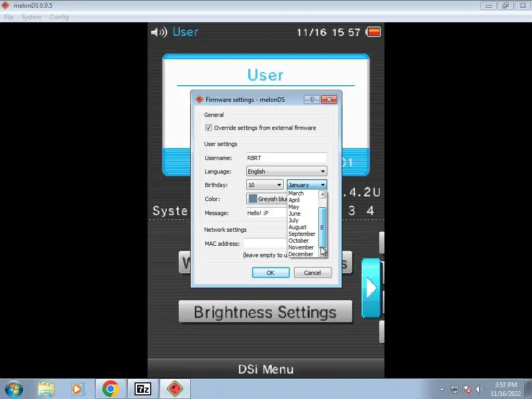532x399 pixels.
Task: Click the month list scrollbar thumb
Action: (x=322, y=228)
